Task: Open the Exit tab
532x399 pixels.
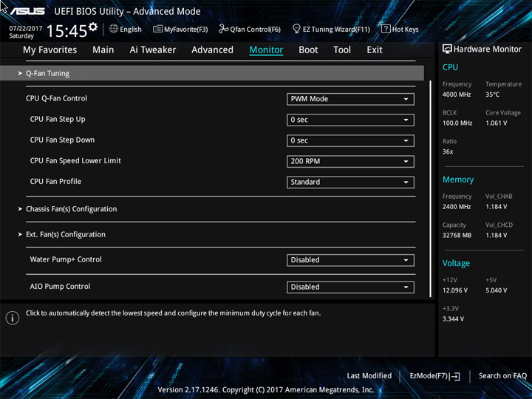Action: [375, 50]
